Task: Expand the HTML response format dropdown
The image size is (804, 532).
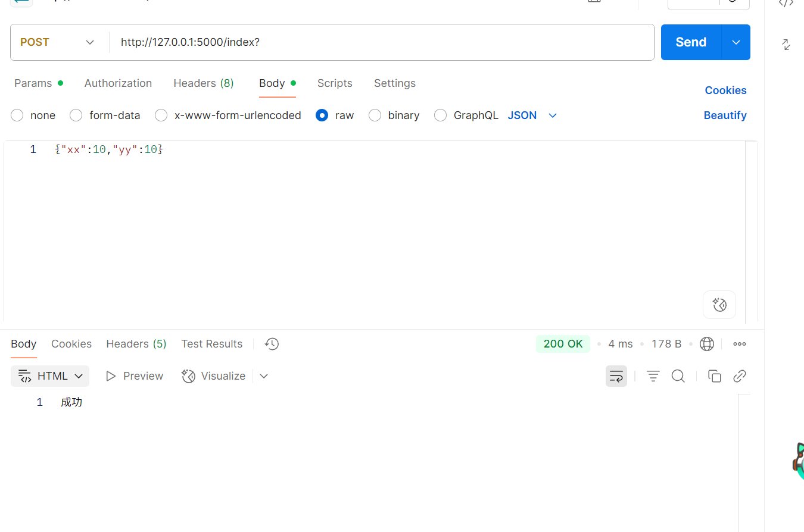Action: click(50, 376)
